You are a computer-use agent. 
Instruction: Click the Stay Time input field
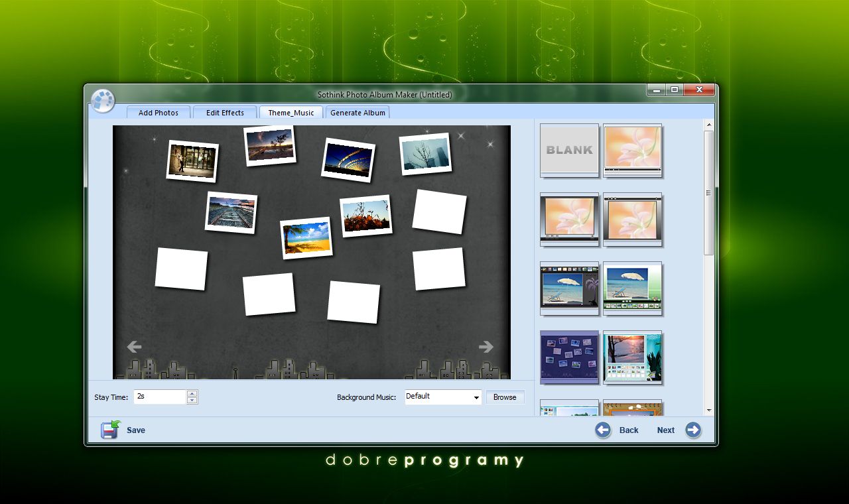click(x=160, y=397)
